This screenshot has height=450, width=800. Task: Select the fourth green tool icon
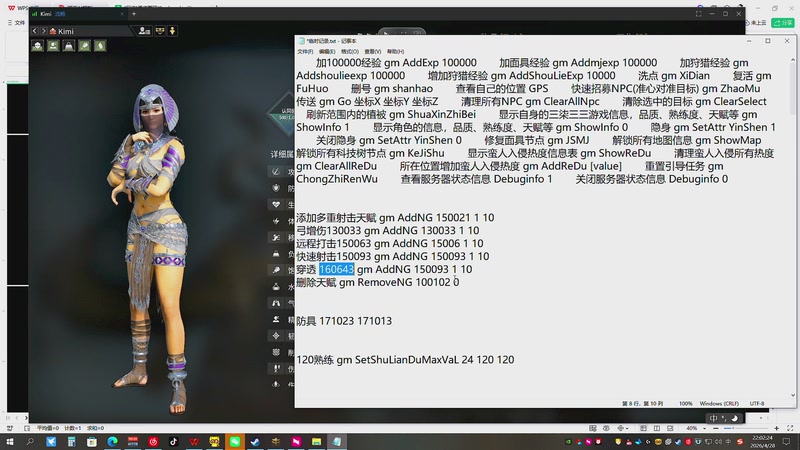[x=85, y=46]
